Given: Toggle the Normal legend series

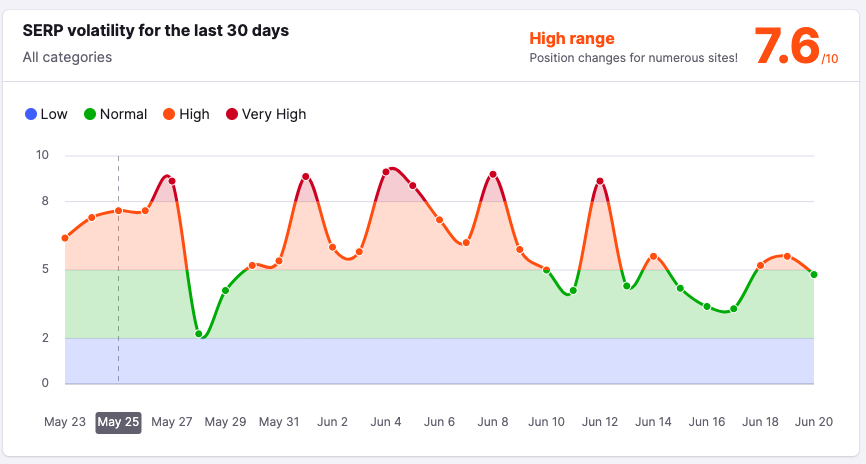Looking at the screenshot, I should tap(115, 114).
